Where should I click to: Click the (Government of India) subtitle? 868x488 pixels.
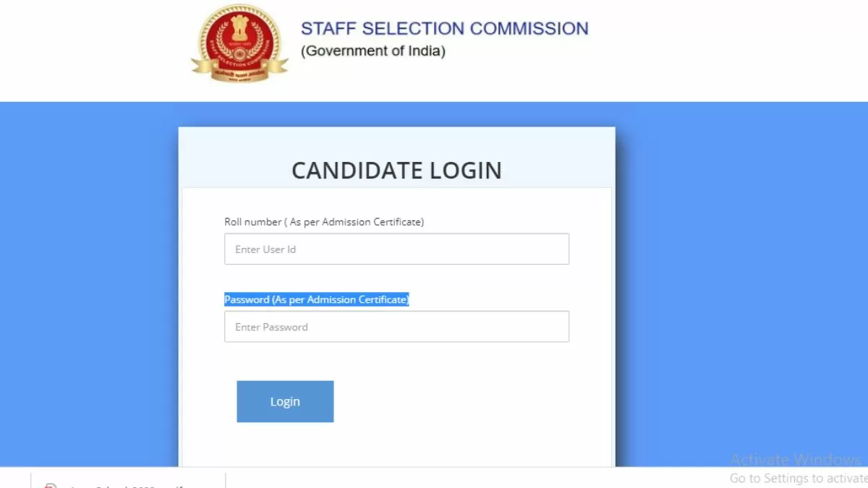[373, 51]
